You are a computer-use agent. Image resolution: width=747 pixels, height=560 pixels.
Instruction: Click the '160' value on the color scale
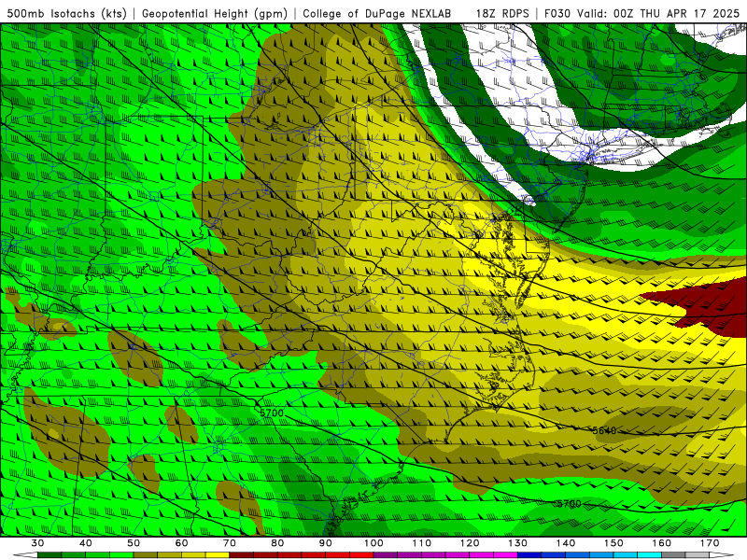(662, 543)
